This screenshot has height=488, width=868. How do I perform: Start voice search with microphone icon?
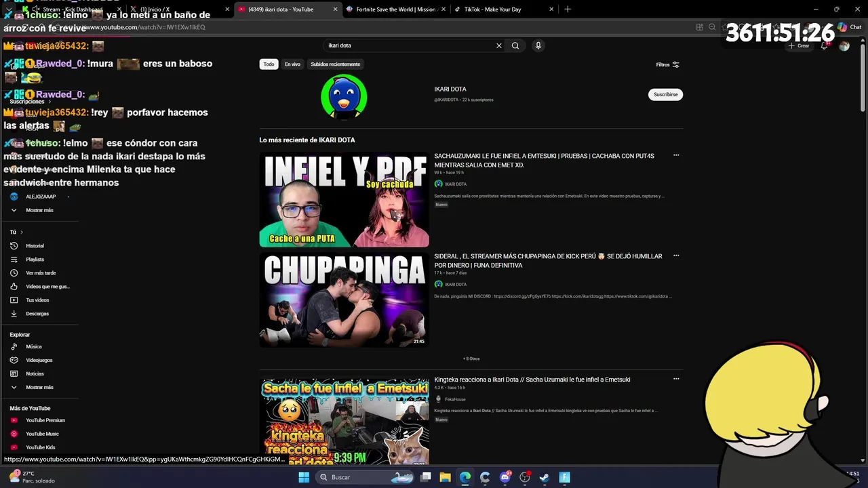(x=538, y=45)
